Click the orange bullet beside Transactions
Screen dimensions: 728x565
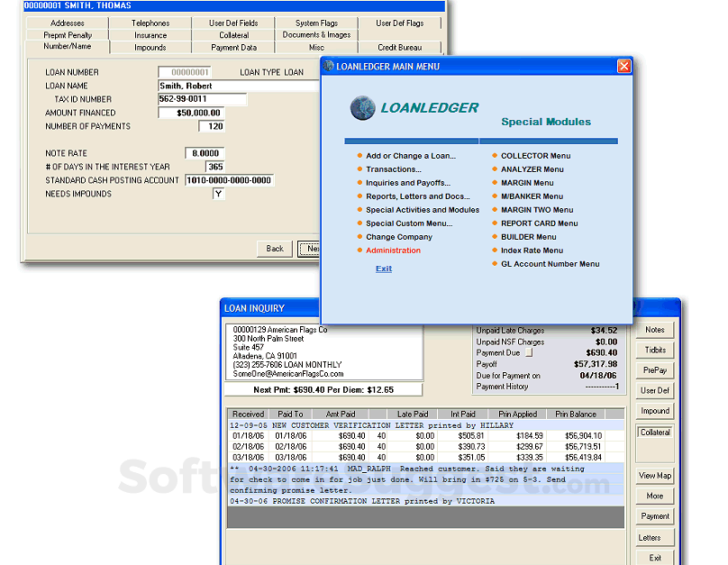(x=359, y=169)
